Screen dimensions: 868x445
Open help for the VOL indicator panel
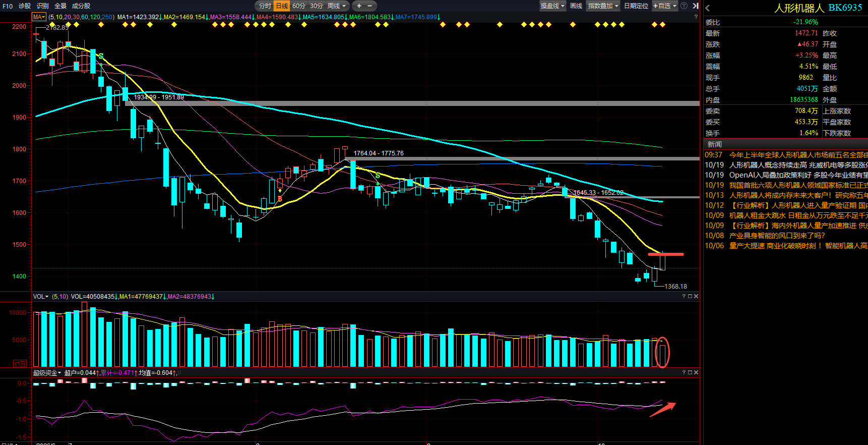coord(684,296)
